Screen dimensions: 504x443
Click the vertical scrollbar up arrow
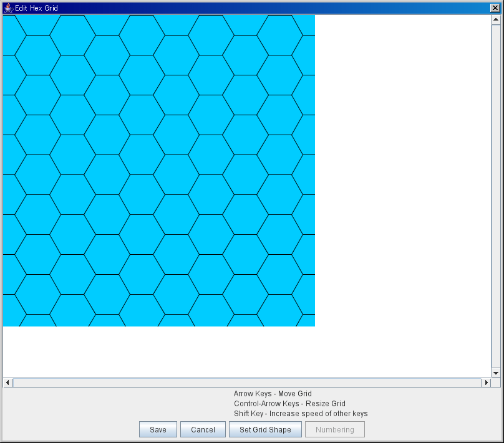coord(496,20)
